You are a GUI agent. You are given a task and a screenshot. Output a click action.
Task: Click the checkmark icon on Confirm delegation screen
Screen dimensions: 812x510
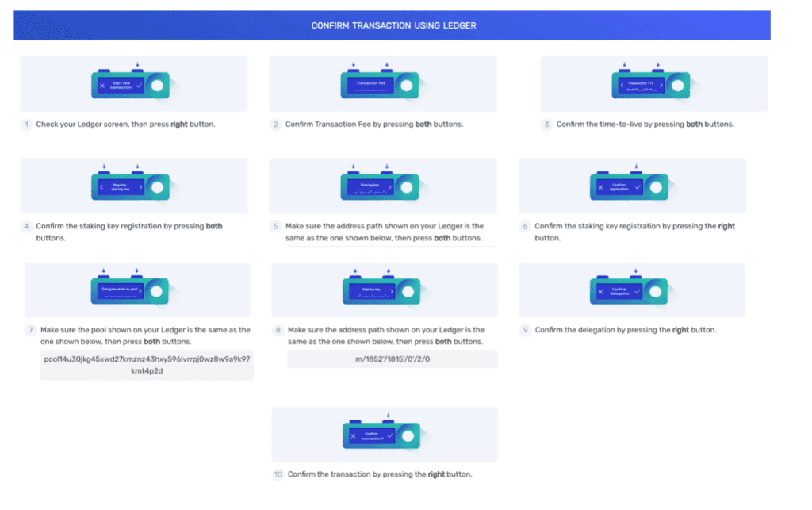638,291
